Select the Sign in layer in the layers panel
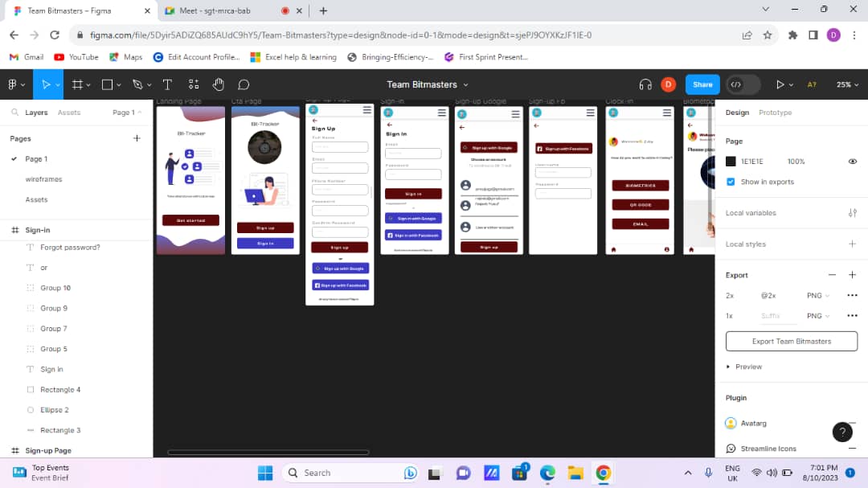 click(50, 369)
